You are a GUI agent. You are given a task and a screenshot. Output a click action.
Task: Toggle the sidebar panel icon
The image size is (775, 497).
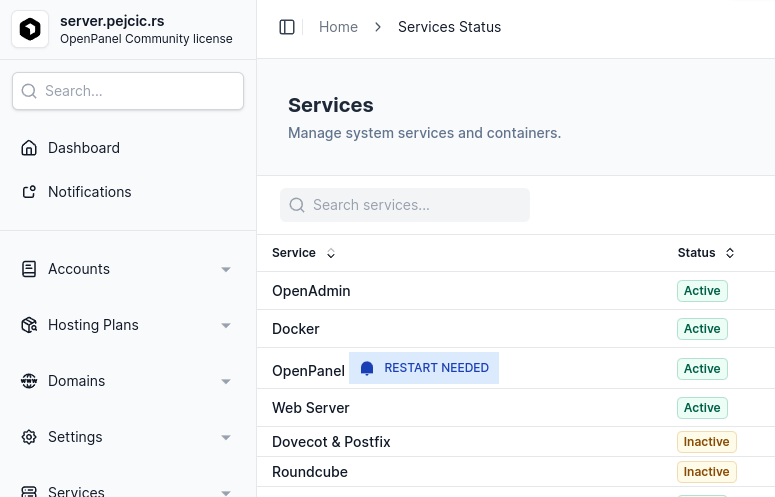[287, 27]
